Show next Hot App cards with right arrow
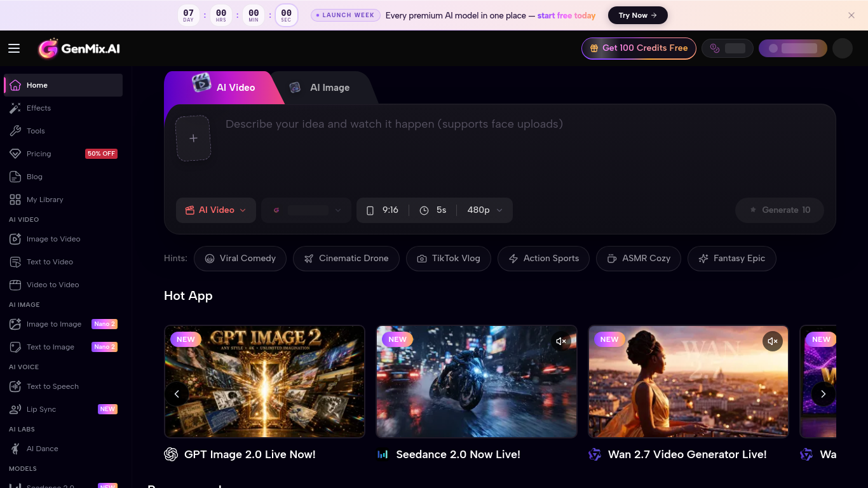 click(x=823, y=394)
